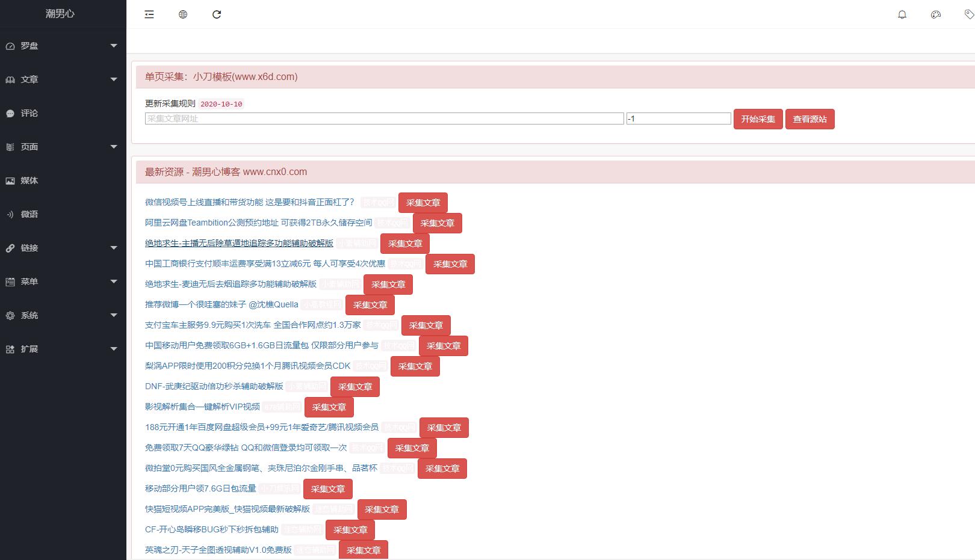The height and width of the screenshot is (560, 975).
Task: Open 微语 in the sidebar
Action: (29, 214)
